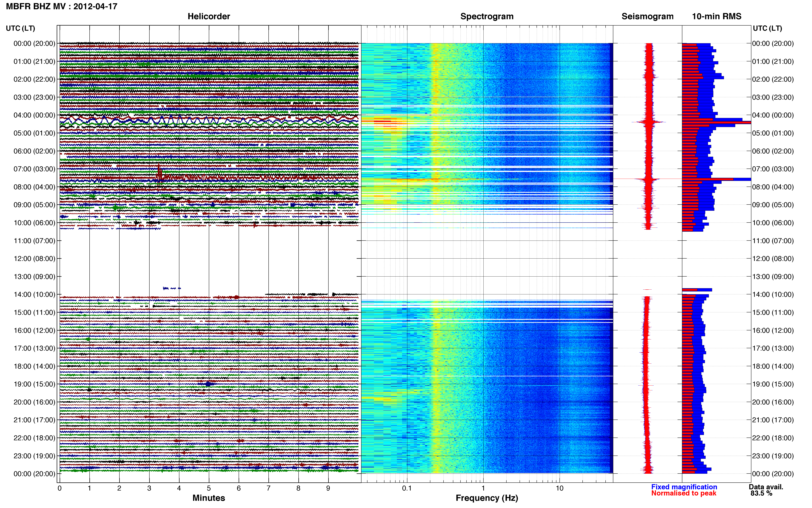This screenshot has height=508, width=812.
Task: Click the 09:00 (05:00) label on Helicorder axis
Action: coord(34,205)
